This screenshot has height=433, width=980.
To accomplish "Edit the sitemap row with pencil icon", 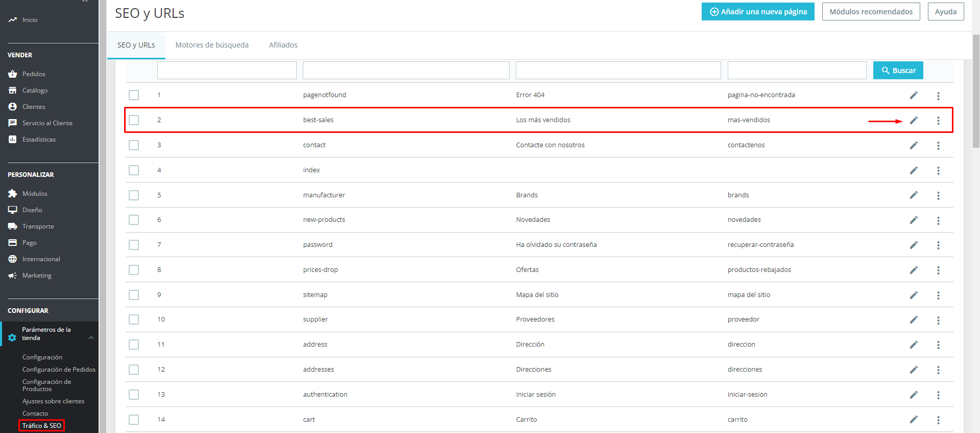I will coord(914,295).
